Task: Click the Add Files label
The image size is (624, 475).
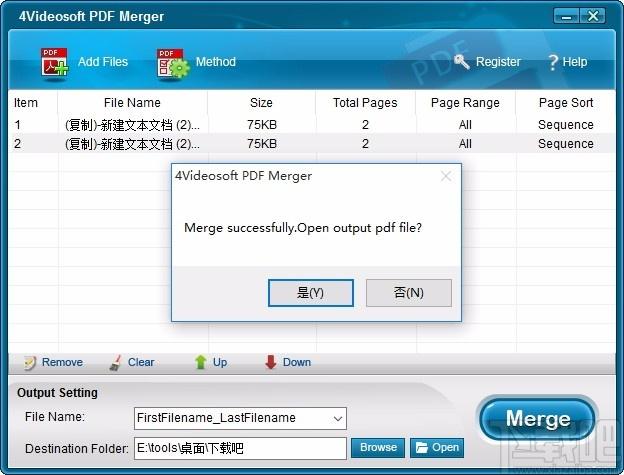Action: tap(103, 62)
